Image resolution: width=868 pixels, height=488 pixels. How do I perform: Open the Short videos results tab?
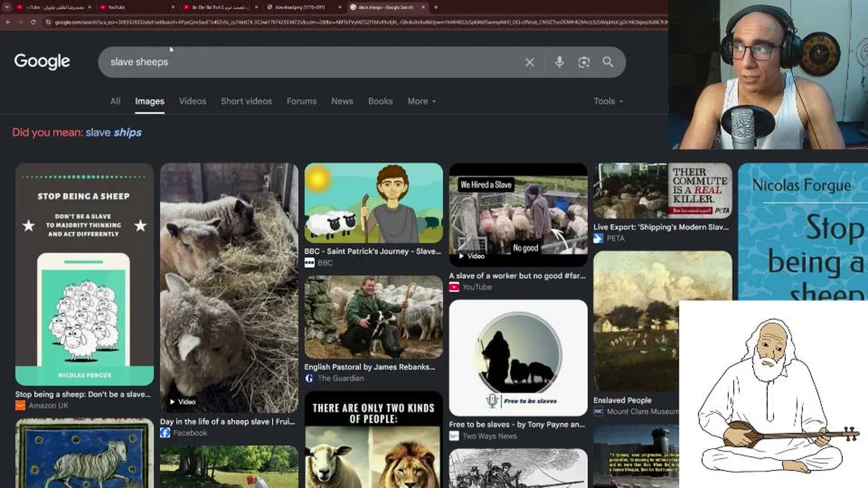pyautogui.click(x=246, y=101)
